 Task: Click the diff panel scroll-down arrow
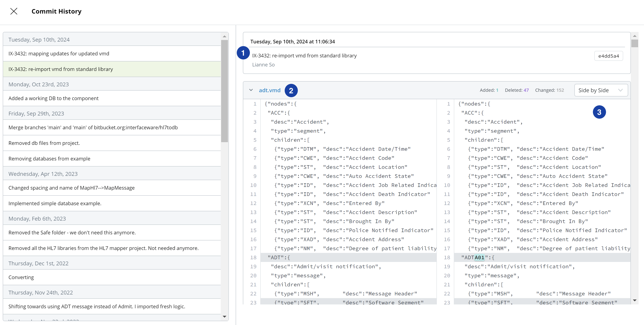pos(635,300)
